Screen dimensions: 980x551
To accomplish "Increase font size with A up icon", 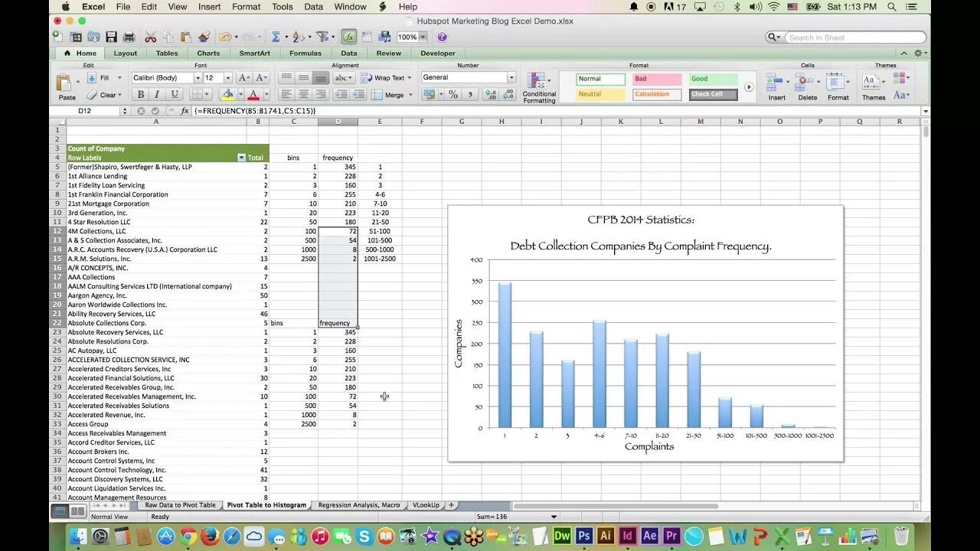I will 243,78.
